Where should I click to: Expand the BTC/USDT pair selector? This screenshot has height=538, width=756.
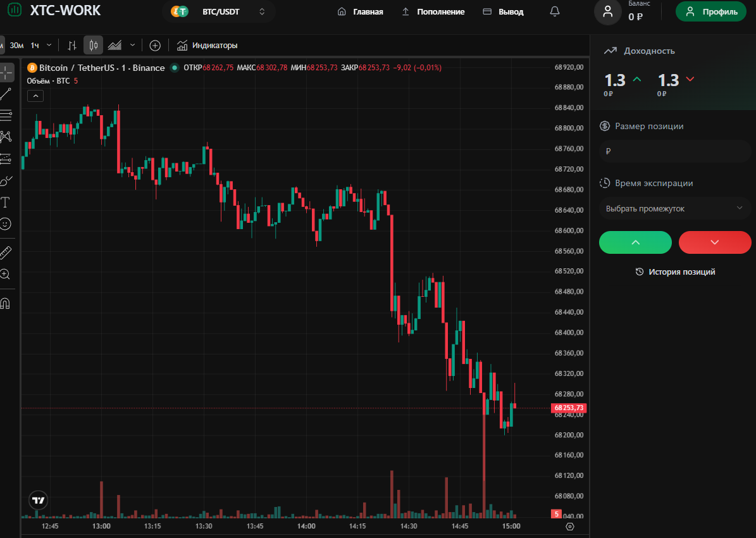pos(218,11)
